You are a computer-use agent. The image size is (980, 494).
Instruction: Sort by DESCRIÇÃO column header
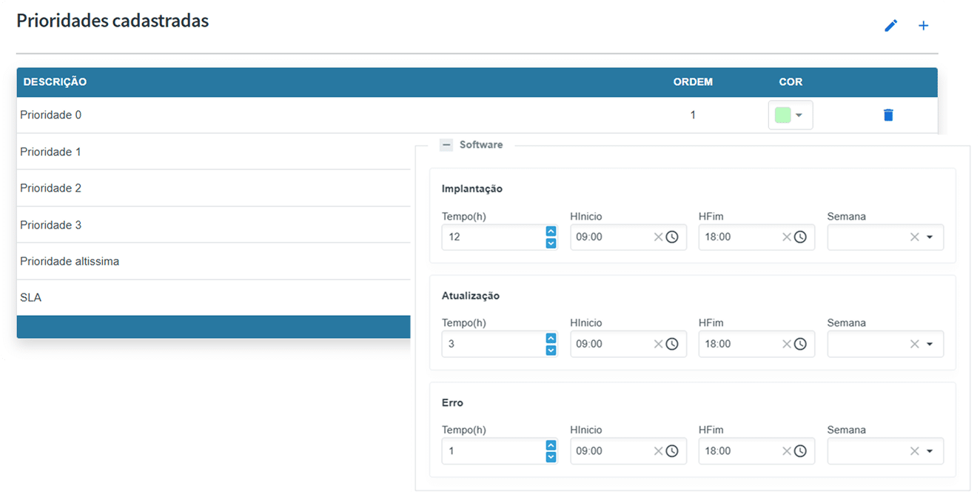click(x=55, y=82)
